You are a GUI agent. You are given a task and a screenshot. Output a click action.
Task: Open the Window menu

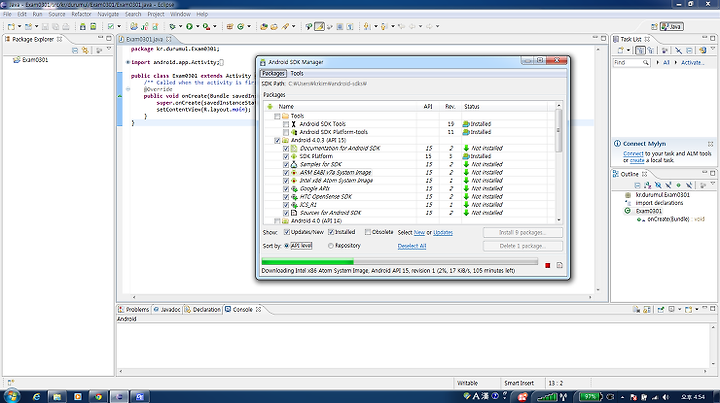coord(180,14)
